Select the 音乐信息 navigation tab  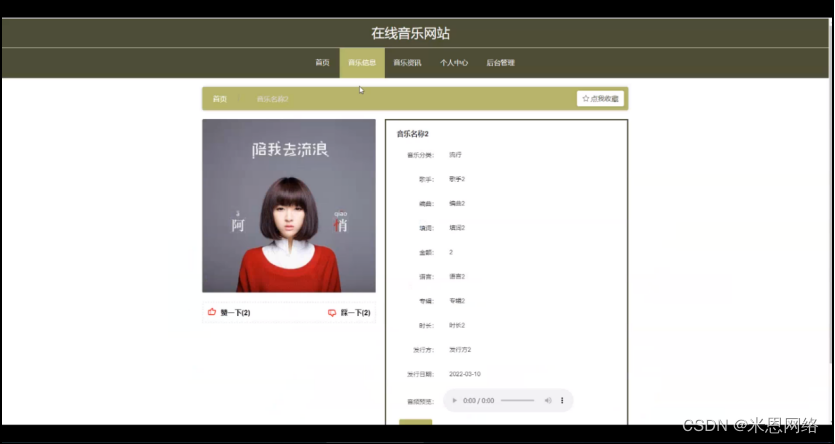click(362, 63)
